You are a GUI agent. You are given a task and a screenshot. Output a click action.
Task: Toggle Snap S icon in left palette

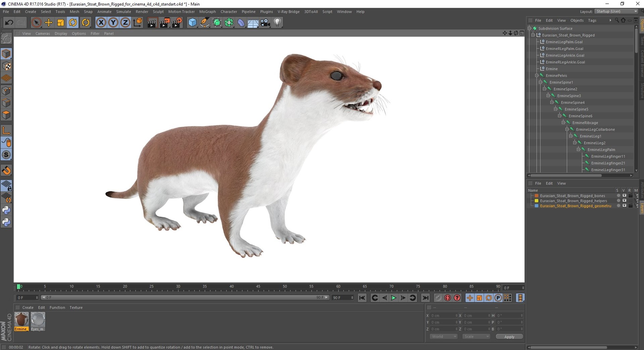pos(6,155)
